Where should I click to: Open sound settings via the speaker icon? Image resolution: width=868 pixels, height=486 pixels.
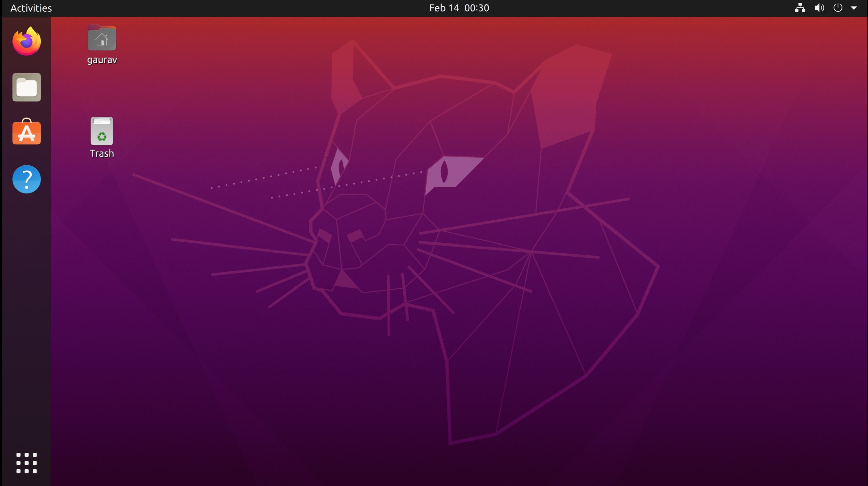[819, 8]
